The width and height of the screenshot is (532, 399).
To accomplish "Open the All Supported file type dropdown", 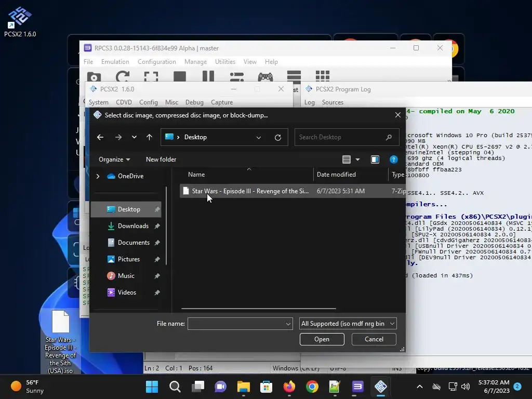I will pyautogui.click(x=348, y=324).
